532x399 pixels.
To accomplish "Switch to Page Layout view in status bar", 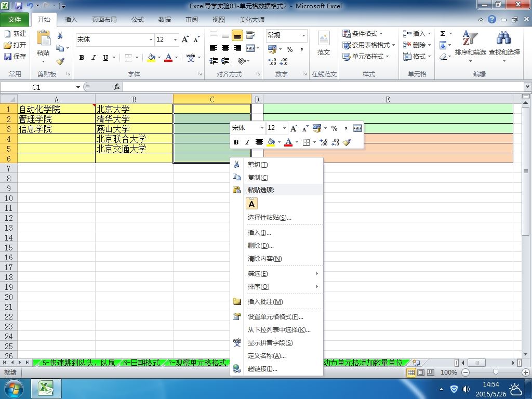I will point(421,373).
